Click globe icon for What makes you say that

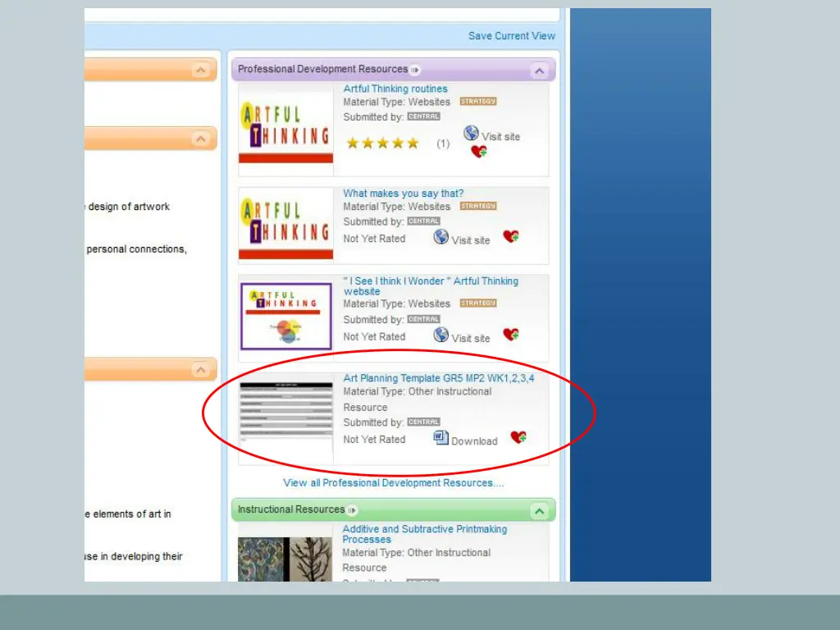[441, 237]
